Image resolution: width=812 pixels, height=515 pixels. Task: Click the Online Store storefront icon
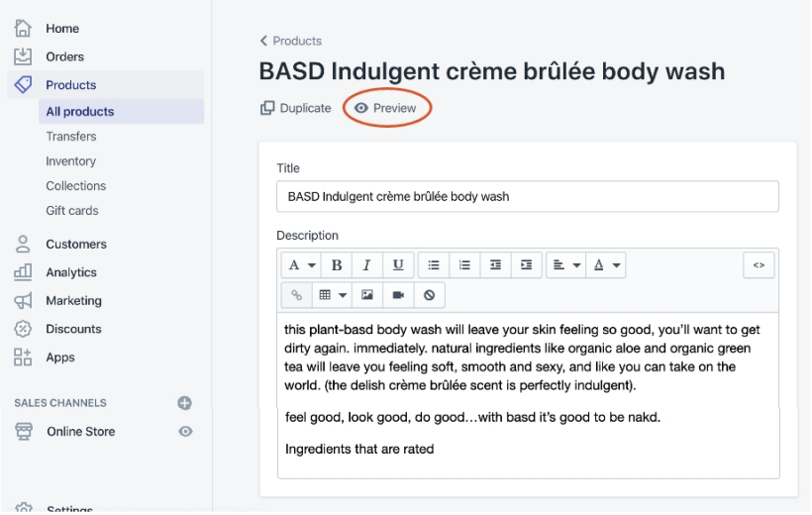click(x=24, y=432)
